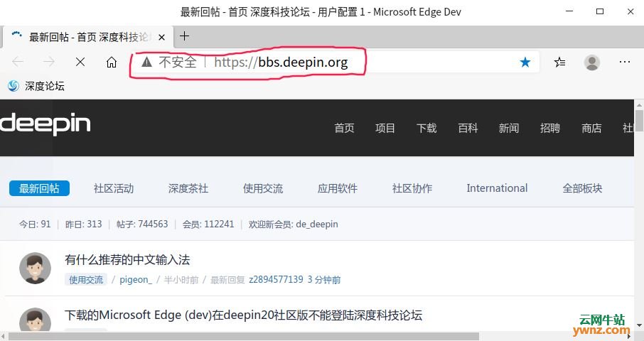Image resolution: width=644 pixels, height=341 pixels.
Task: Open new member de_deepin profile
Action: (316, 224)
